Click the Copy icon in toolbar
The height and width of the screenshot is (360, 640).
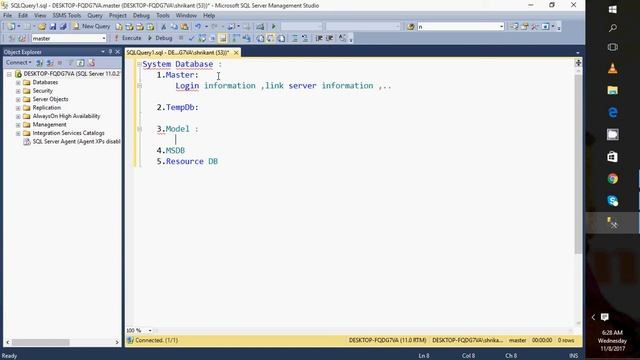[174, 27]
